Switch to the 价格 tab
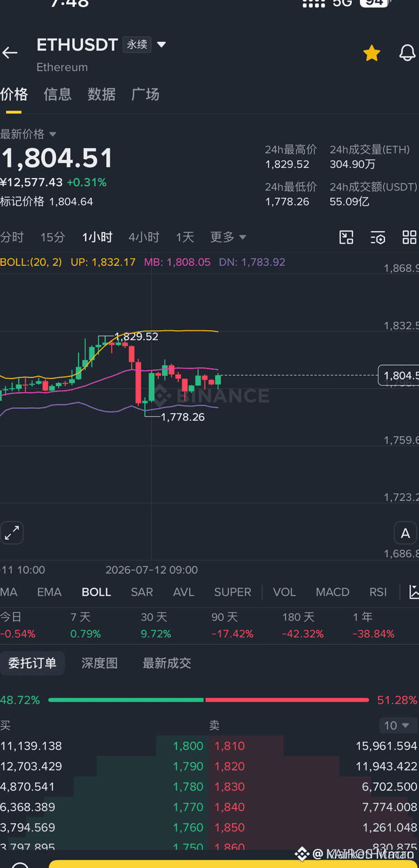Viewport: 419px width, 868px height. [14, 94]
